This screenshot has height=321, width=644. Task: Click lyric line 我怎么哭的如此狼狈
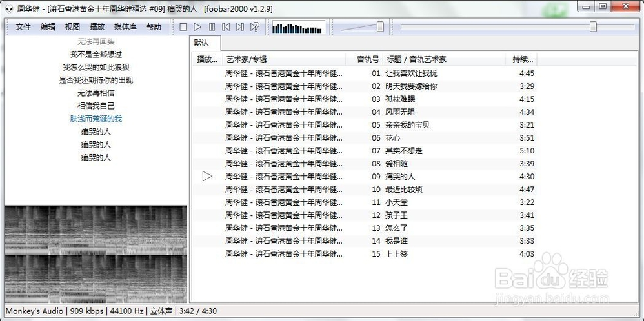[96, 67]
